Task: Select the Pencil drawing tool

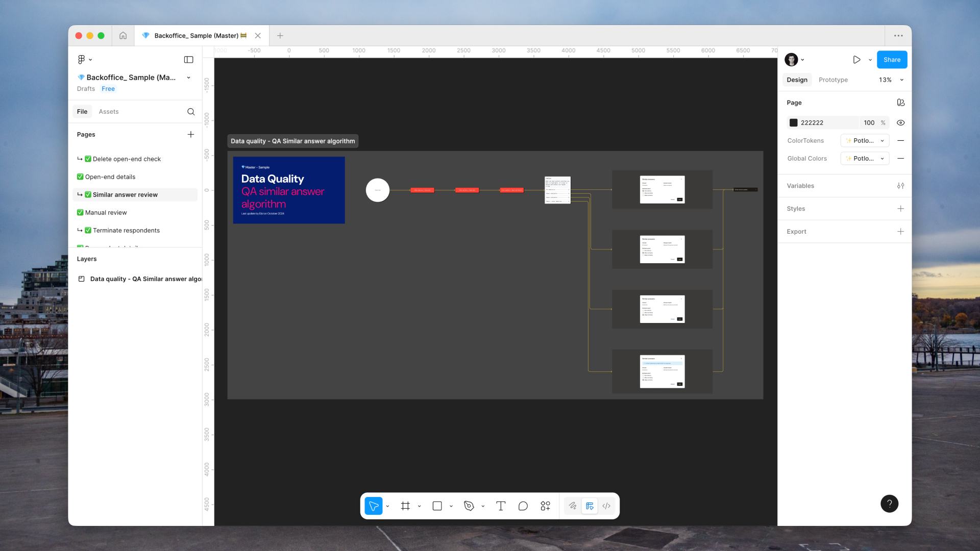Action: (572, 506)
